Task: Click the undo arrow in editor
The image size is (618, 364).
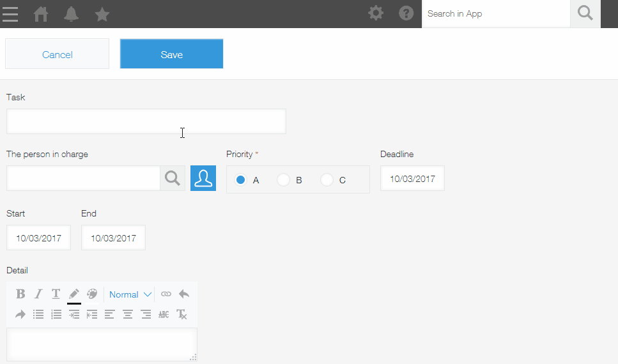Action: (x=184, y=294)
